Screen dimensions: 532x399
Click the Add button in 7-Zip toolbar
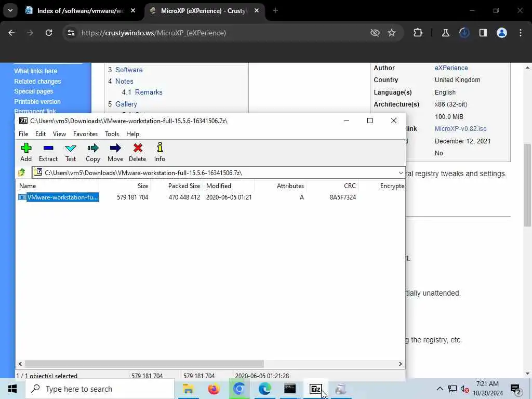26,152
